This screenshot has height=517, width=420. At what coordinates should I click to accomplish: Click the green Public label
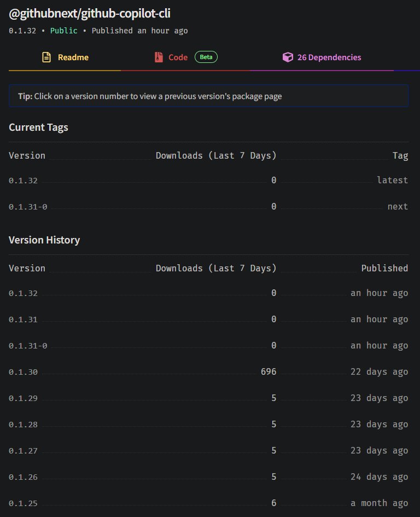point(63,31)
